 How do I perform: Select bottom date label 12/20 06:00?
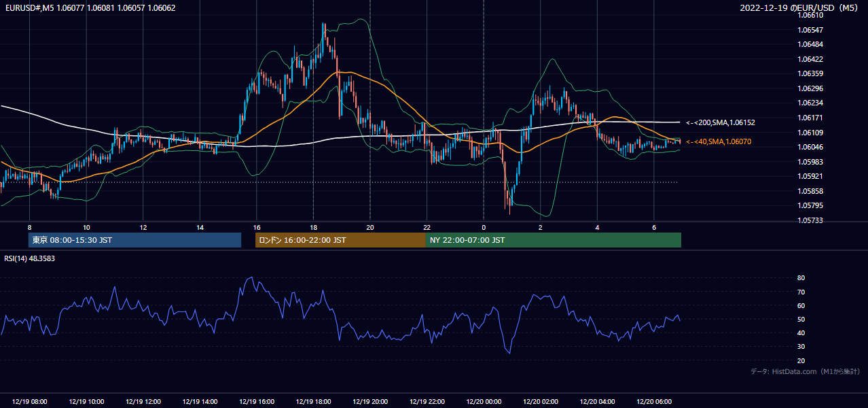pyautogui.click(x=653, y=402)
